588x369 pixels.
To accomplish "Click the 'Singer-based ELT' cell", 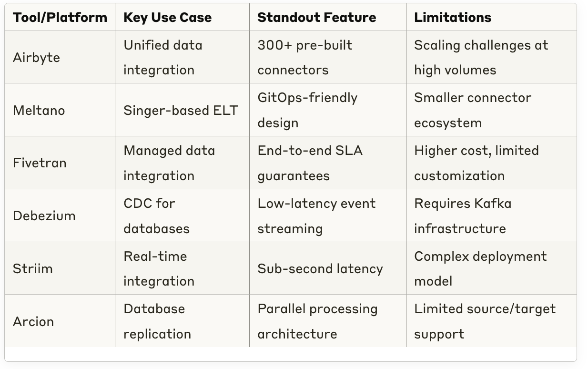I will point(182,110).
